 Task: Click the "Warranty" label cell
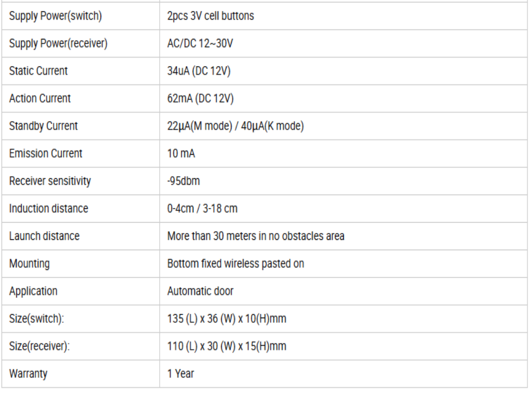28,374
